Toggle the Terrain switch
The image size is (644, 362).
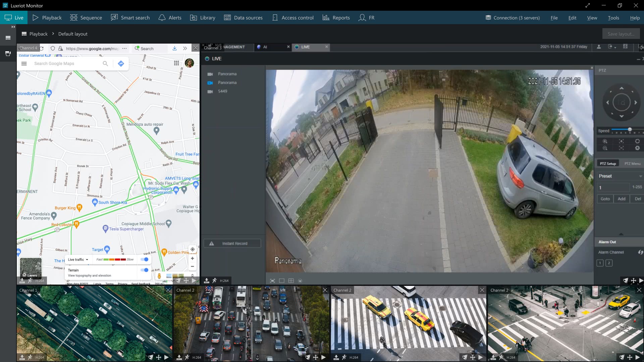click(x=145, y=270)
